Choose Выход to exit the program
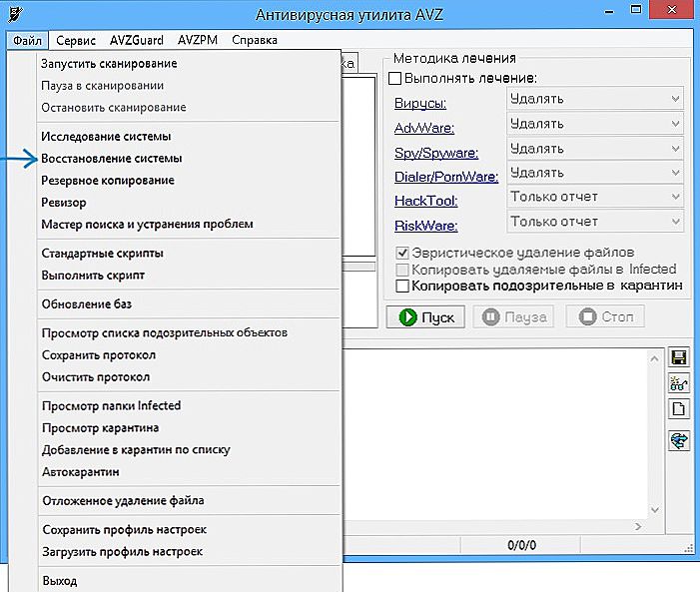700x592 pixels. (189, 581)
